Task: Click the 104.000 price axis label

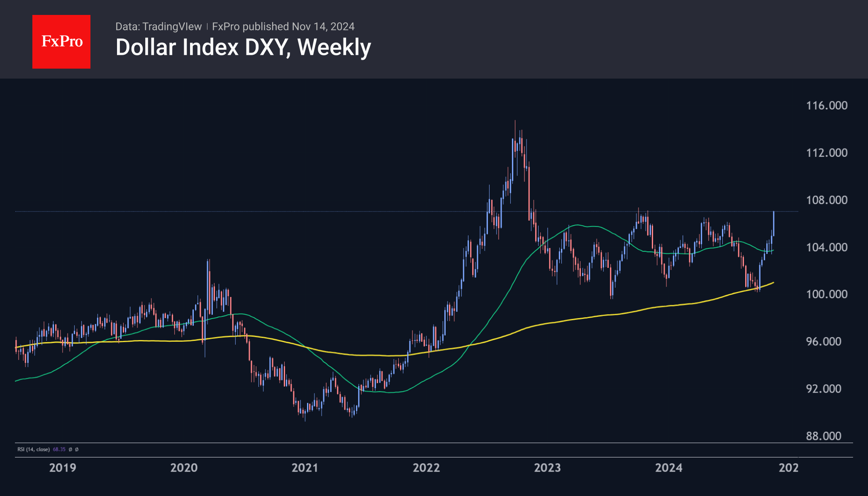Action: click(827, 247)
